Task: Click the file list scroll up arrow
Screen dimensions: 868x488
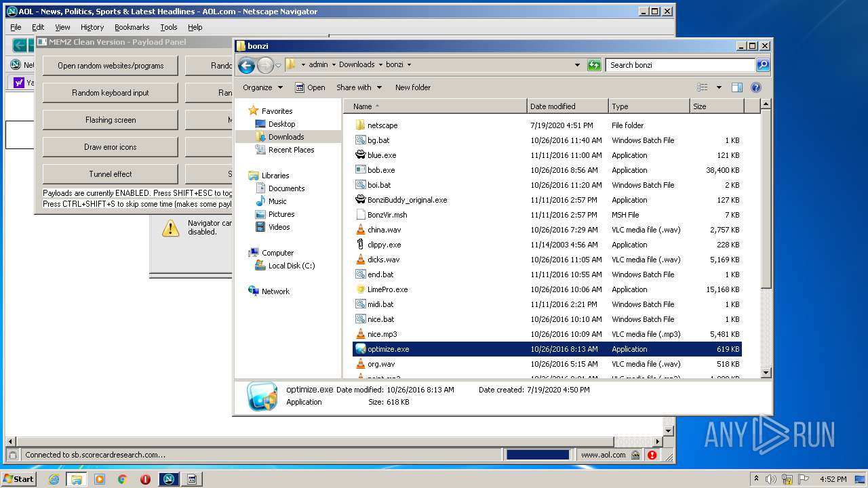Action: [766, 104]
